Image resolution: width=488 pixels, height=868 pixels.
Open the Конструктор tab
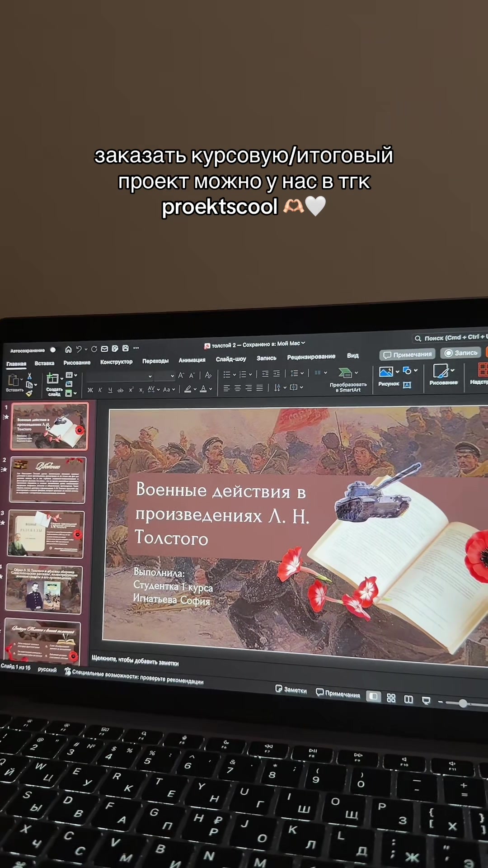[116, 362]
